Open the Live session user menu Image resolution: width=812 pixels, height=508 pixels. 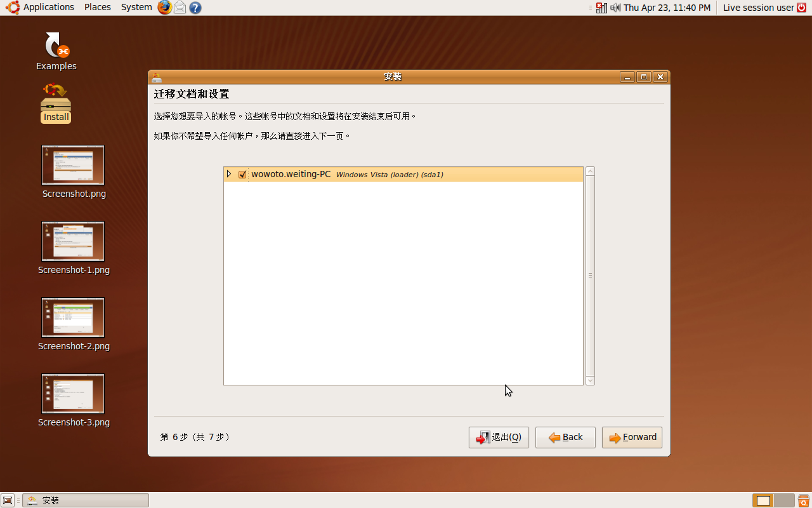tap(759, 8)
